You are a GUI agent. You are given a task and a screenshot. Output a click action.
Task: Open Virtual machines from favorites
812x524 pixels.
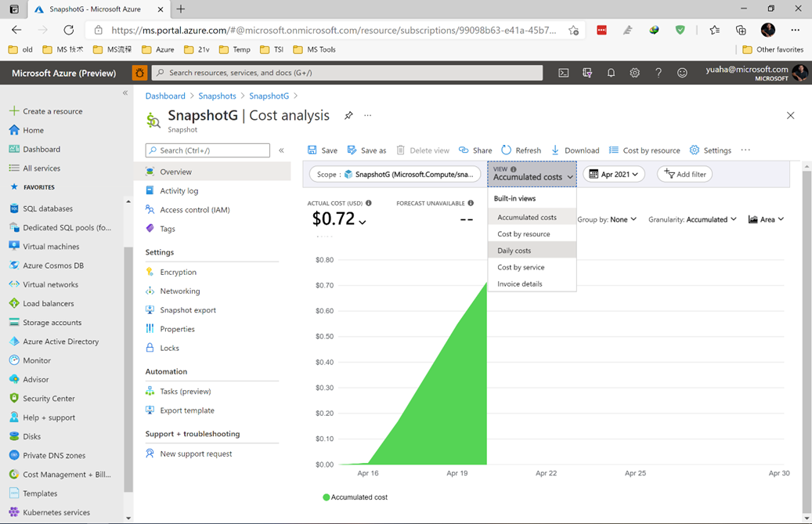(x=51, y=247)
